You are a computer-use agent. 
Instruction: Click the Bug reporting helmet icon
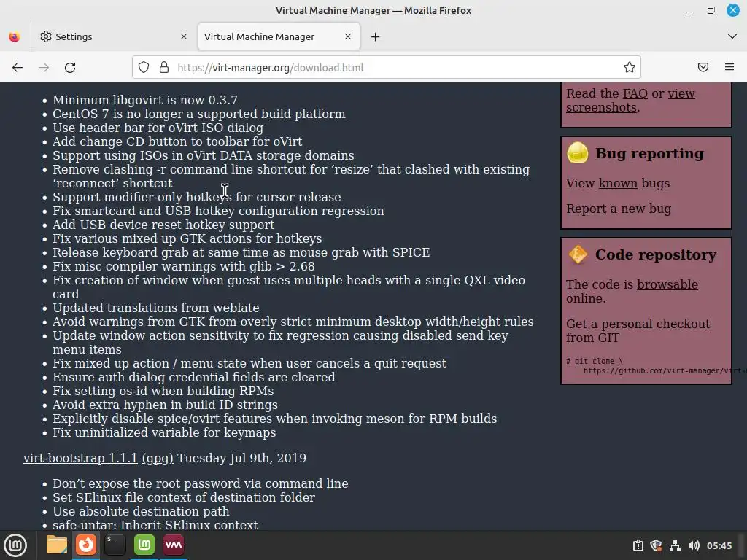[578, 153]
